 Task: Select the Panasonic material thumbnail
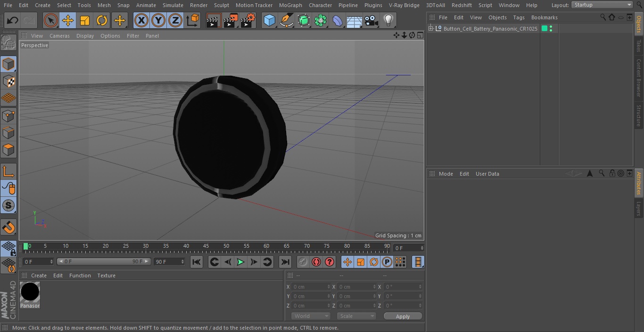pos(30,292)
